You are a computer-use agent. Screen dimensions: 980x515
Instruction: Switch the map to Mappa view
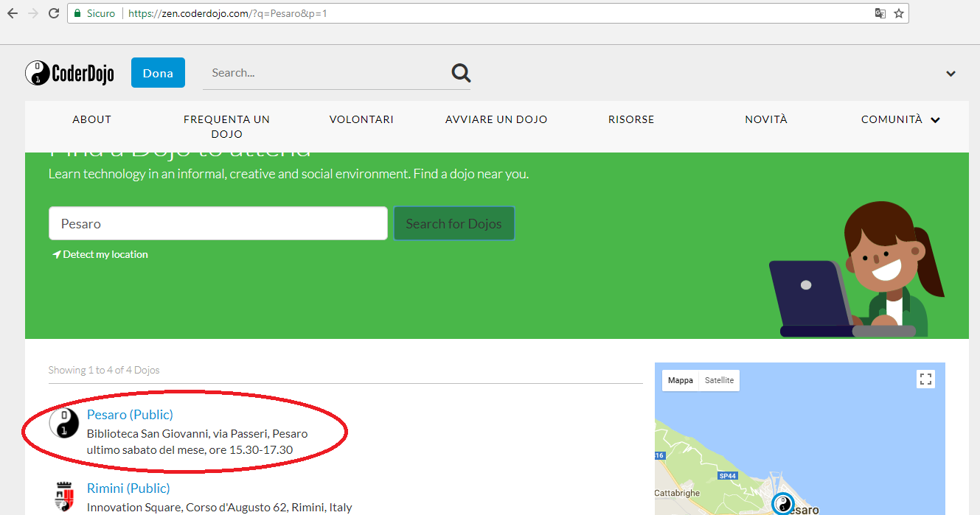coord(680,380)
